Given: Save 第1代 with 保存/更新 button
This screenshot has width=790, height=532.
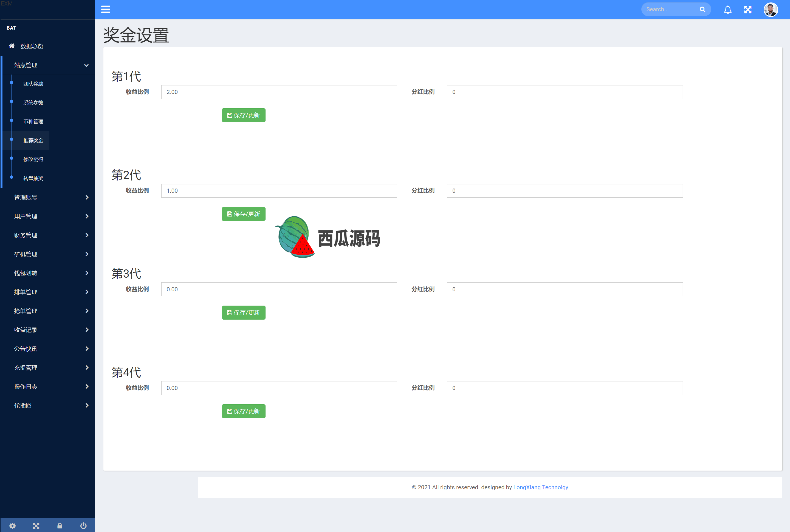Looking at the screenshot, I should pos(243,115).
